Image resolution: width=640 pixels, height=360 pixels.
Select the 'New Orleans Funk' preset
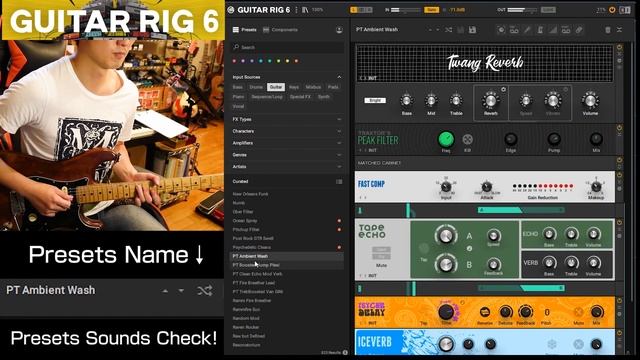coord(250,194)
